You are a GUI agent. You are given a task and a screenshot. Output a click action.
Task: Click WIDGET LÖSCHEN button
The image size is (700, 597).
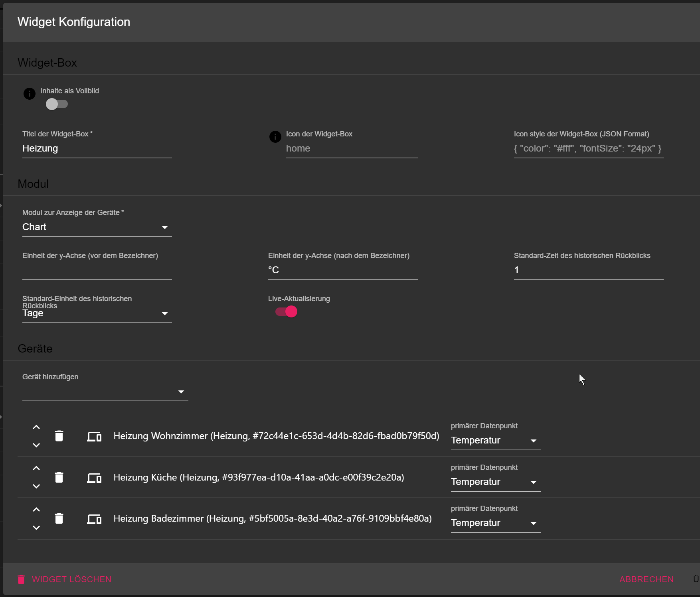click(65, 579)
